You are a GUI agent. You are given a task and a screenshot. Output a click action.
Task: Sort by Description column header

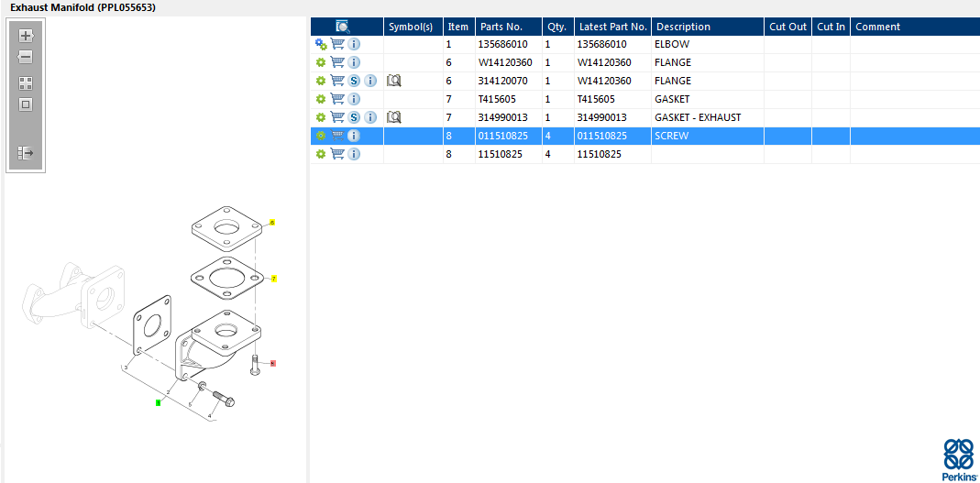708,27
